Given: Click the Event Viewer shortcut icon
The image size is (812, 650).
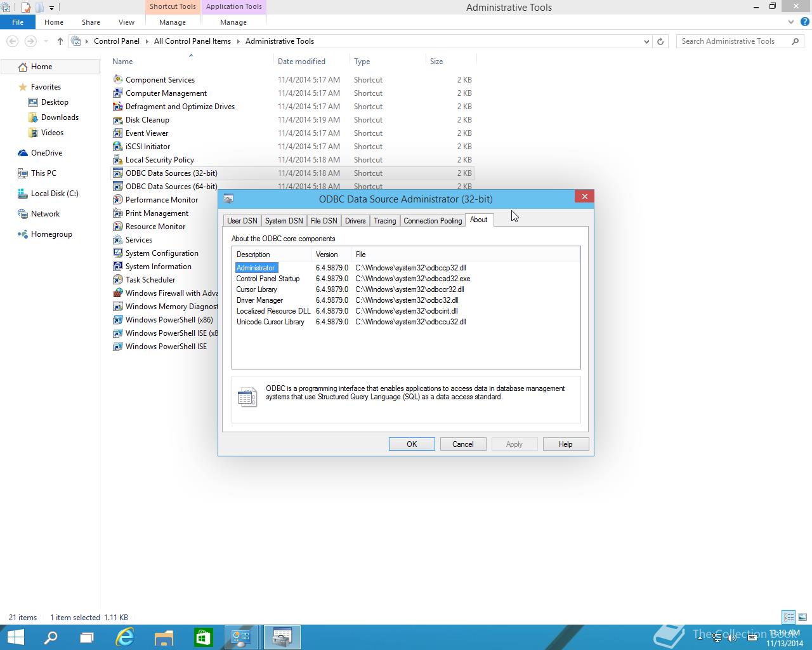Looking at the screenshot, I should click(117, 133).
